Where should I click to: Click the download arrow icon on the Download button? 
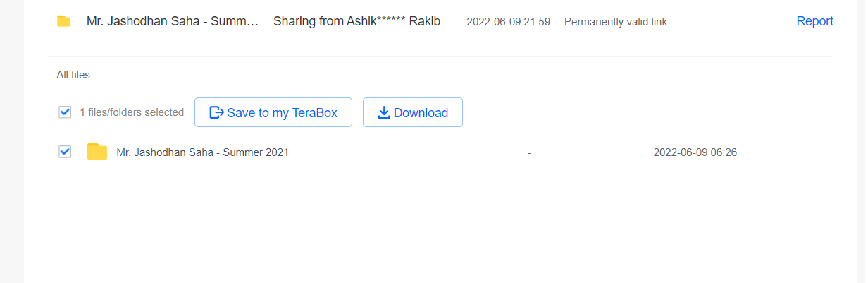[384, 112]
